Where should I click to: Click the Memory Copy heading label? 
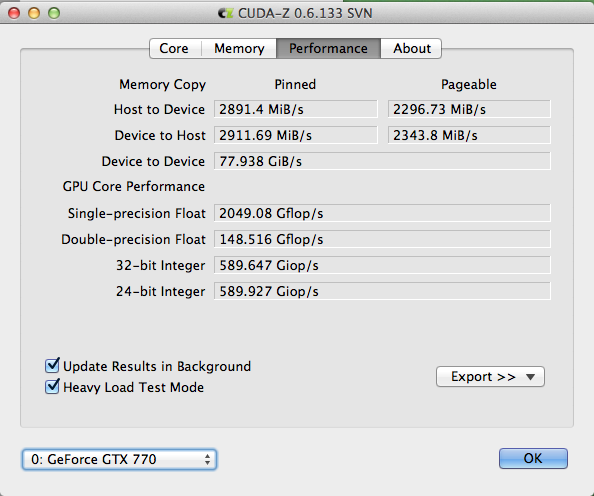[x=163, y=84]
